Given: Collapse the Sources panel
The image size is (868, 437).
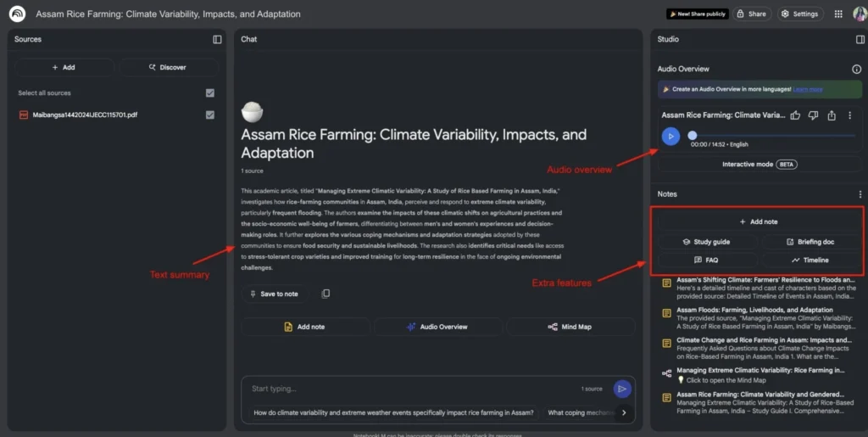Looking at the screenshot, I should 217,39.
